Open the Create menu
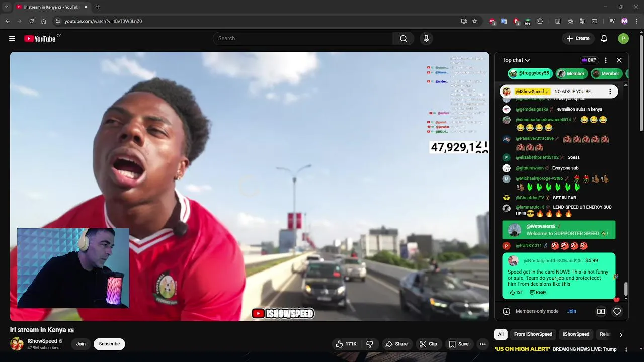The height and width of the screenshot is (362, 644). tap(578, 39)
